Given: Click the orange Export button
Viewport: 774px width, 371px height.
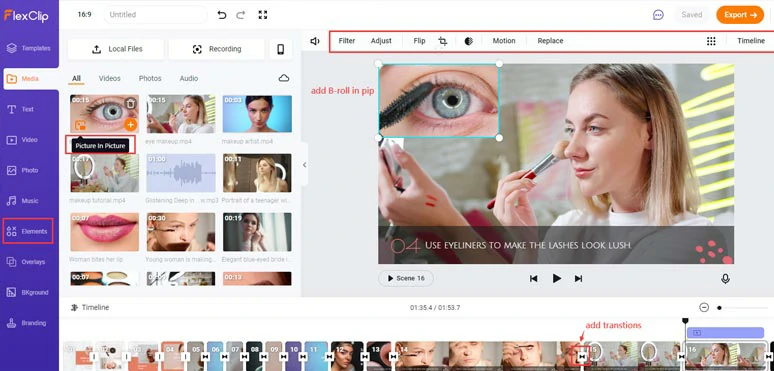Looking at the screenshot, I should click(x=740, y=15).
